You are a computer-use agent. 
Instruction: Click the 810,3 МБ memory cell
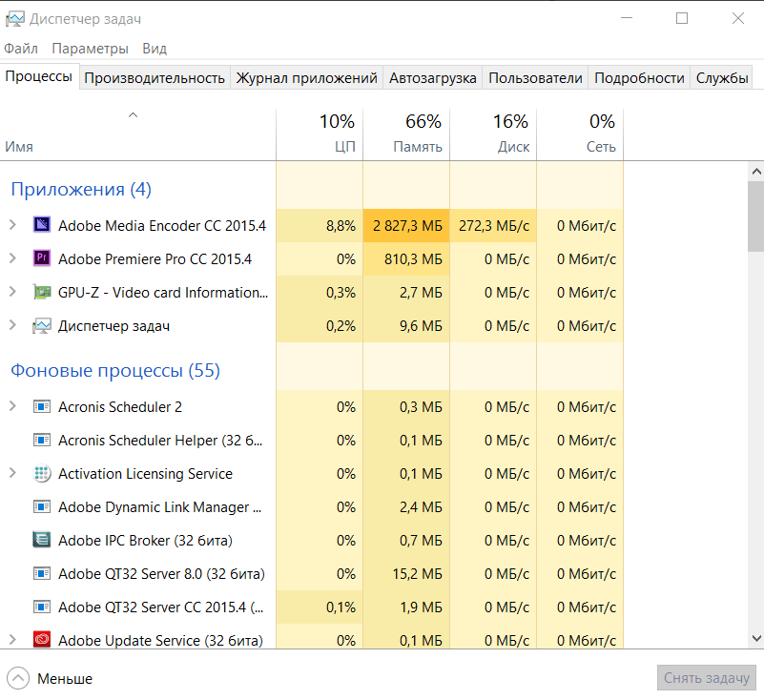[406, 259]
